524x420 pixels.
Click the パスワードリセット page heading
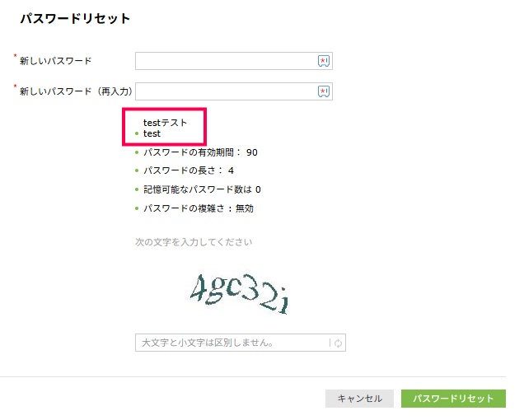(75, 19)
